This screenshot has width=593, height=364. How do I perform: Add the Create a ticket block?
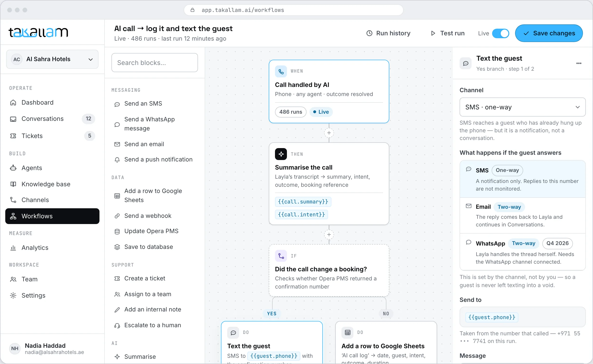[154, 278]
